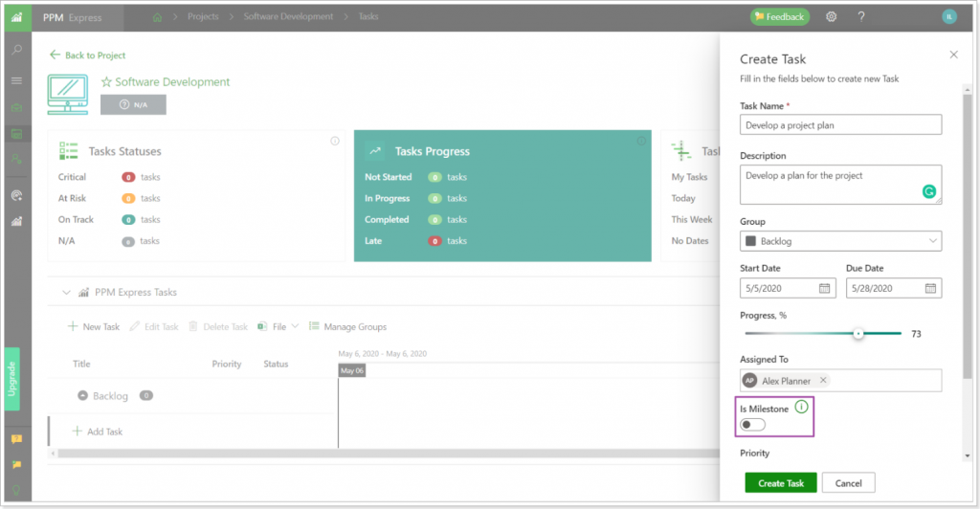The width and height of the screenshot is (980, 509).
Task: Open help question chat icon in sidebar
Action: (x=17, y=439)
